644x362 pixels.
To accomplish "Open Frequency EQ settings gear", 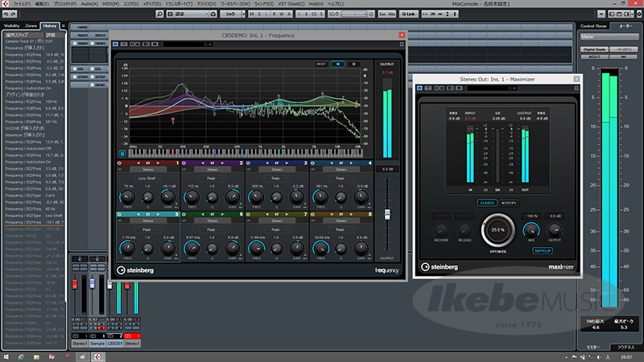I will tap(353, 63).
